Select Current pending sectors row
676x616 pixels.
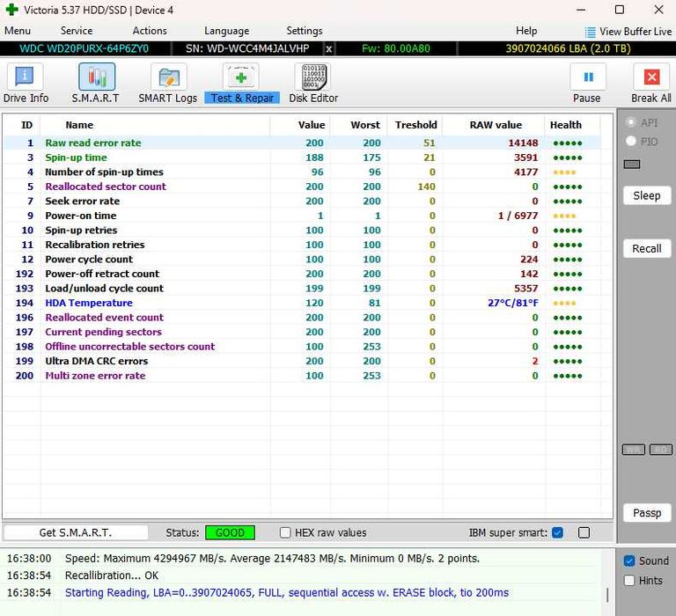click(302, 332)
